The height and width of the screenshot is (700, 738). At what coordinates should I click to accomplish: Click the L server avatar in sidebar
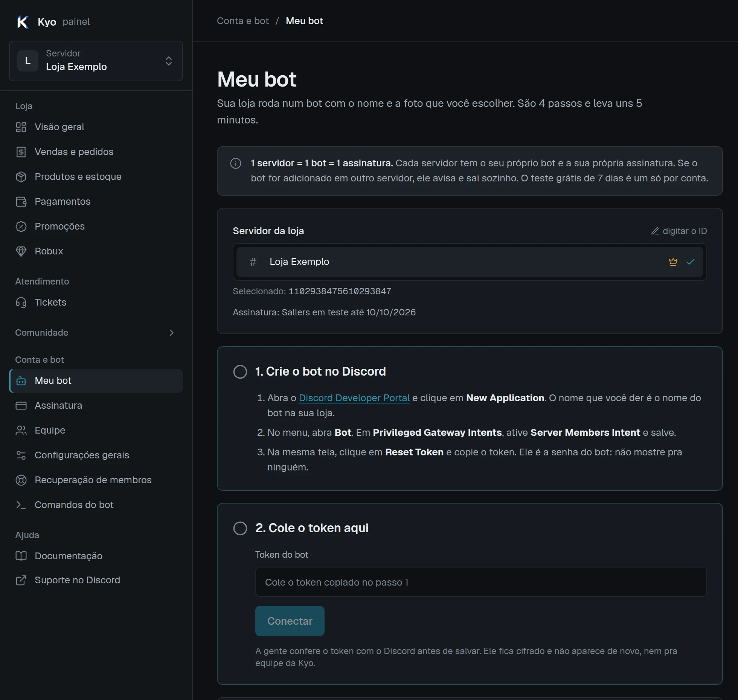(28, 61)
